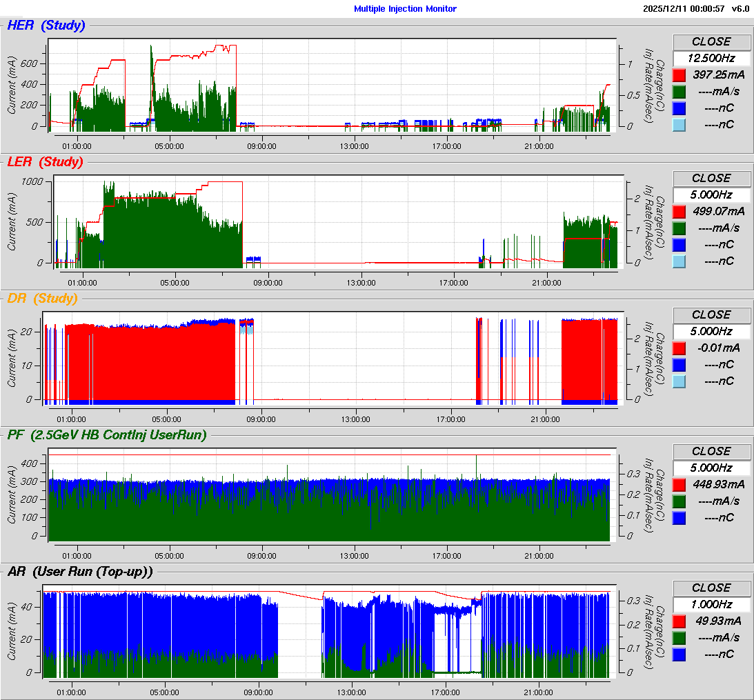Viewport: 754px width, 700px height.
Task: Click the PF (2.5GeV HB ContInj UserRun) title
Action: pos(106,434)
